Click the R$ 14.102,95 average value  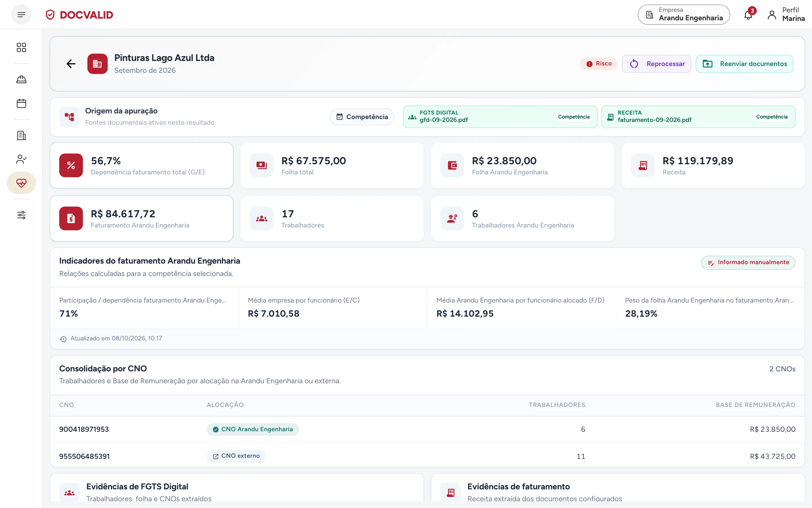tap(465, 314)
